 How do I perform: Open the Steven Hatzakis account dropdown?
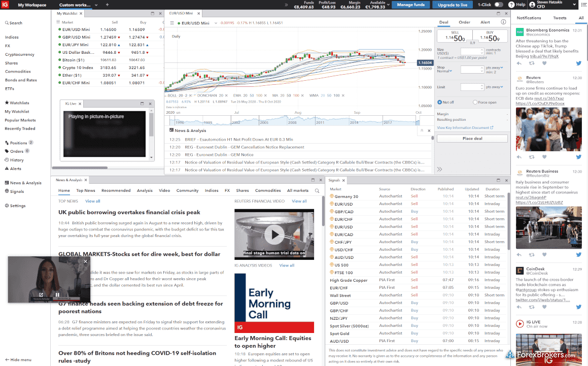coord(574,5)
